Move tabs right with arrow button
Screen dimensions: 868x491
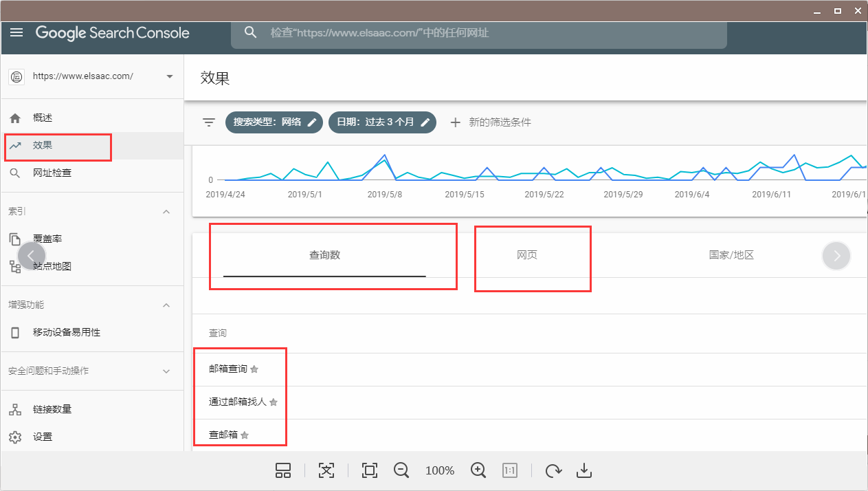[836, 256]
